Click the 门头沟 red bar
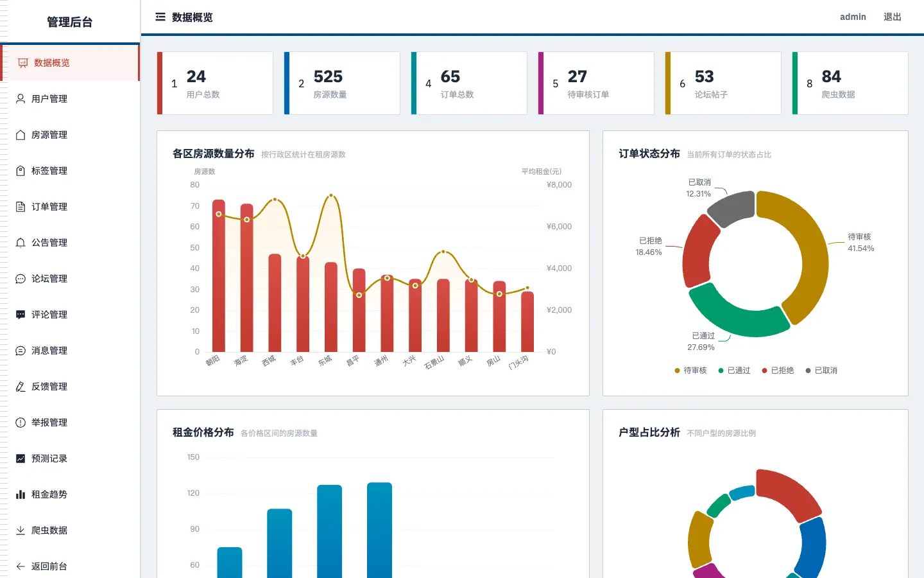 [x=527, y=322]
